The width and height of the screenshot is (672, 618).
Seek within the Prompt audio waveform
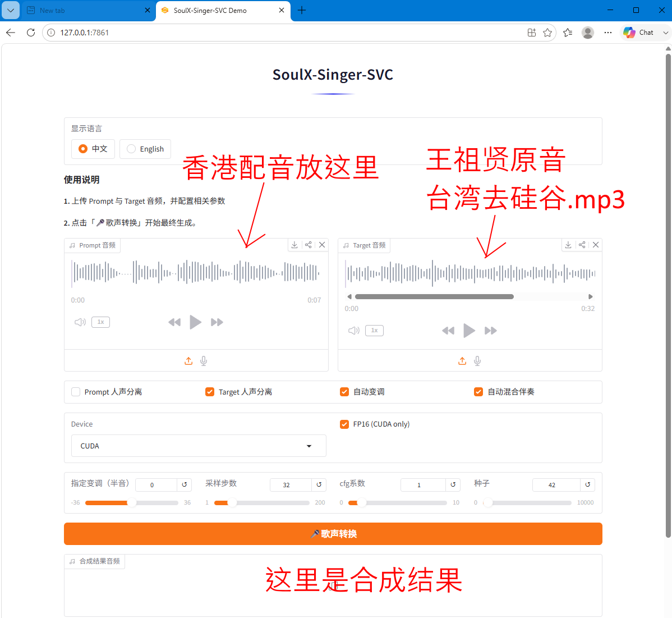click(x=196, y=272)
